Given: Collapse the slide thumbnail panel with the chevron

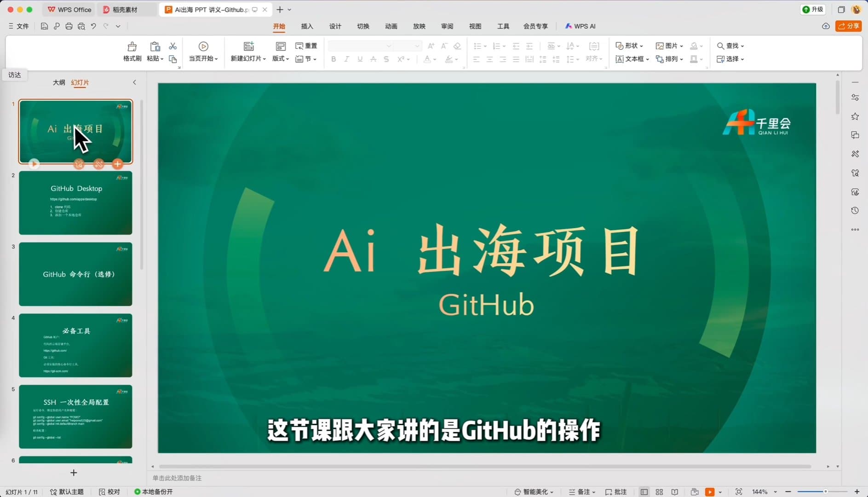Looking at the screenshot, I should [x=134, y=82].
